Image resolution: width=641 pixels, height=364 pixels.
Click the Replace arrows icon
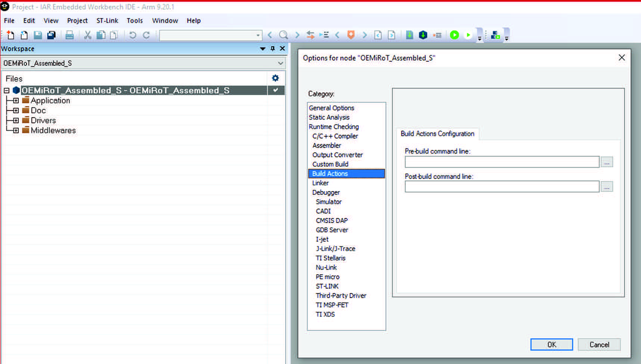click(x=310, y=35)
